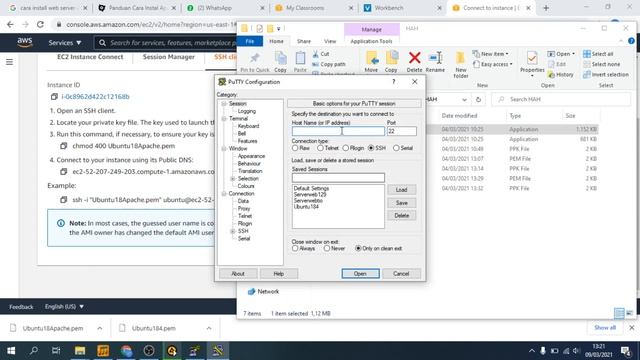This screenshot has height=360, width=640.
Task: Click Cancel button in PuTTY
Action: (x=401, y=273)
